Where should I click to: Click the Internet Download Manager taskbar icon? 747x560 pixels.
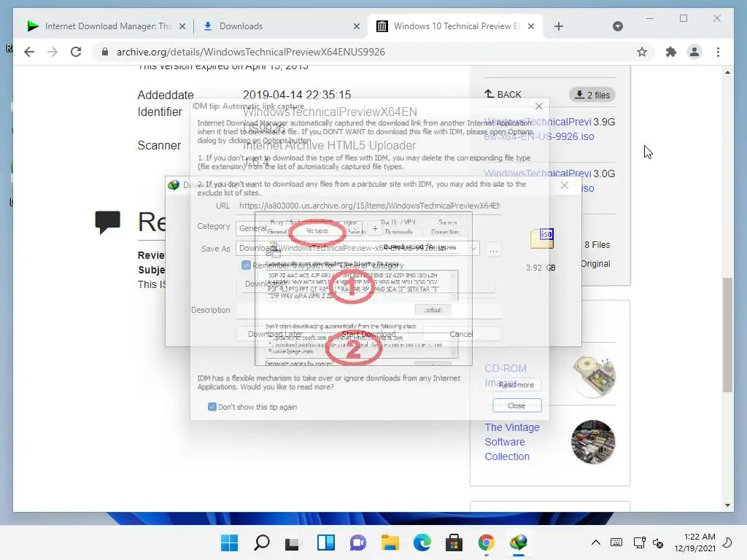[519, 542]
